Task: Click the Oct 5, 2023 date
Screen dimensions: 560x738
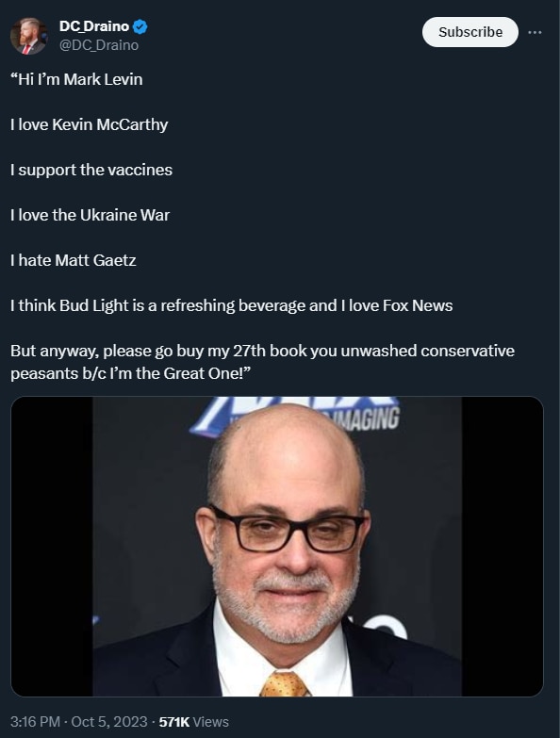Action: pyautogui.click(x=109, y=722)
